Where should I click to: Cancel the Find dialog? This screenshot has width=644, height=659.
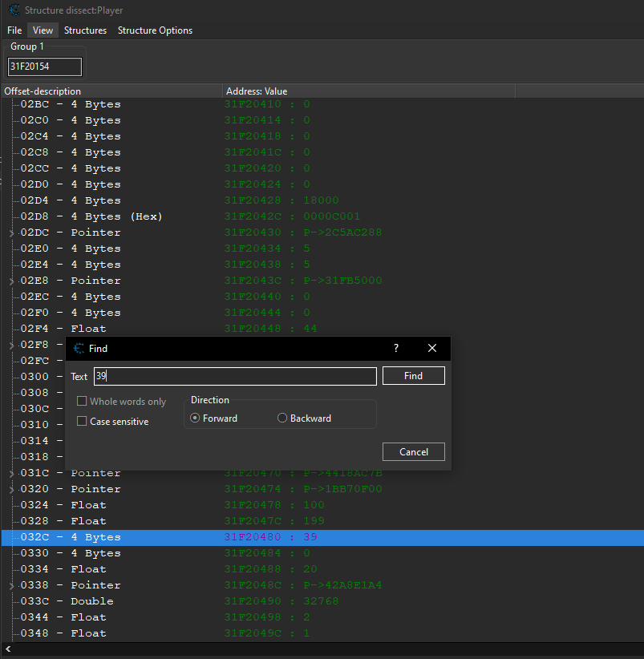413,452
